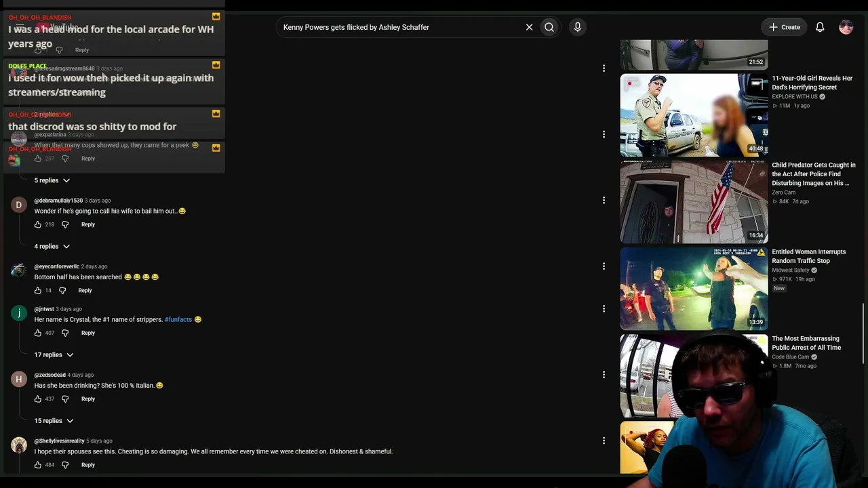The width and height of the screenshot is (868, 488).
Task: Open the EXPLORE WITH US channel
Action: (x=795, y=97)
